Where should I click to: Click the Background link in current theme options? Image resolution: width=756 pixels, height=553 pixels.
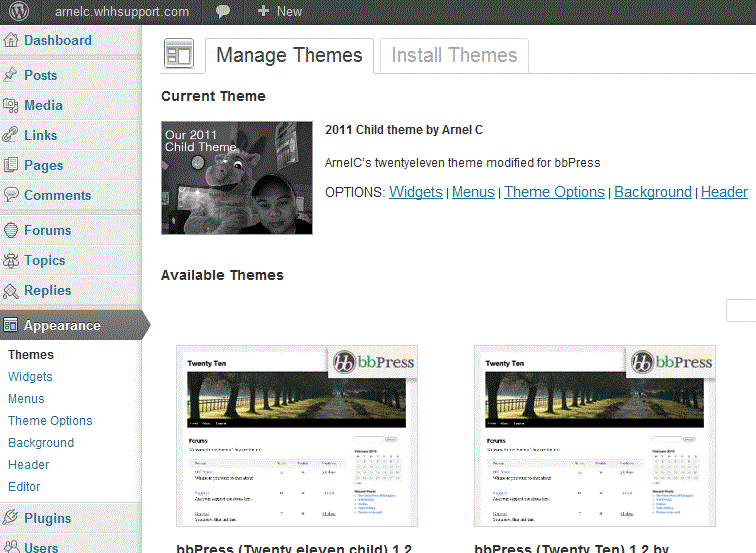coord(652,192)
